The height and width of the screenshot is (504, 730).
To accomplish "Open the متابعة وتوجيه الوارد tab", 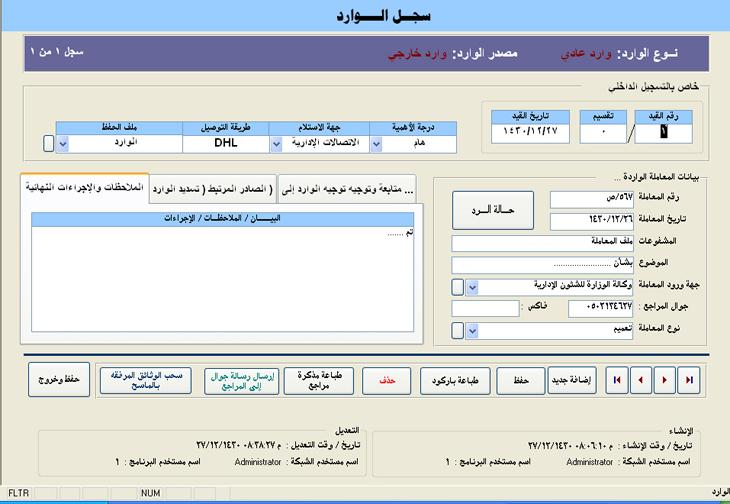I will [347, 189].
